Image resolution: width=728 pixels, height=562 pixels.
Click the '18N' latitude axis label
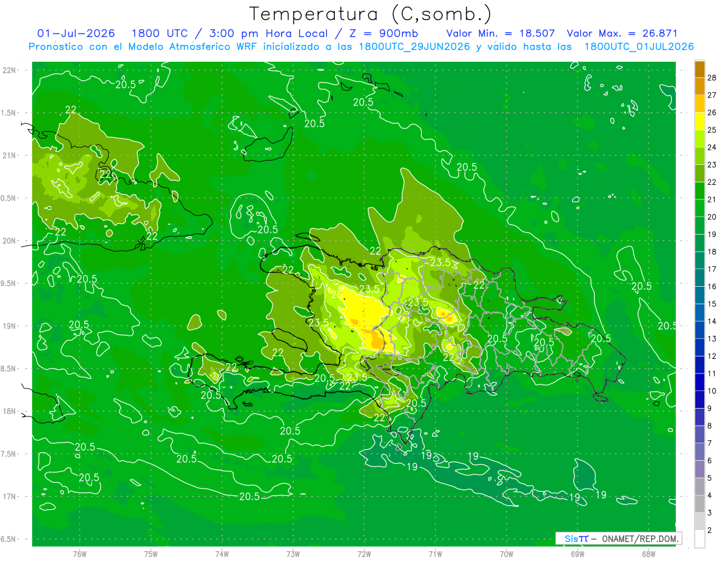pos(10,411)
